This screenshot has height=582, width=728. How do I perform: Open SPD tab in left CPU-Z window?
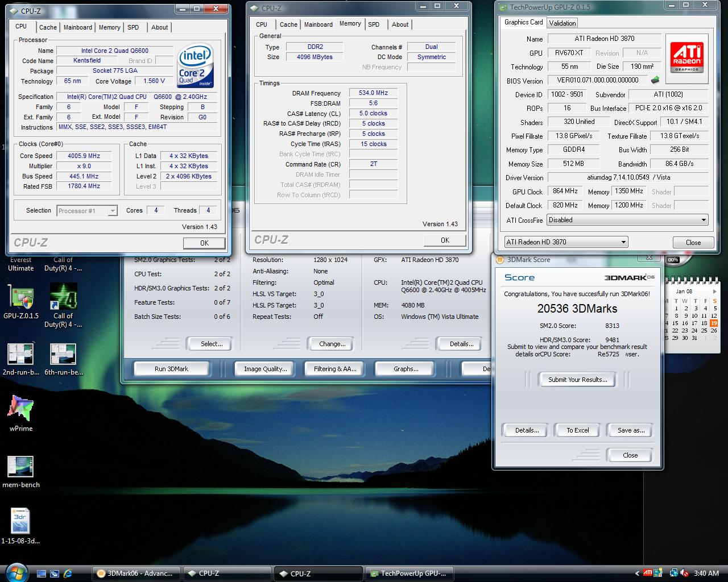click(x=133, y=27)
